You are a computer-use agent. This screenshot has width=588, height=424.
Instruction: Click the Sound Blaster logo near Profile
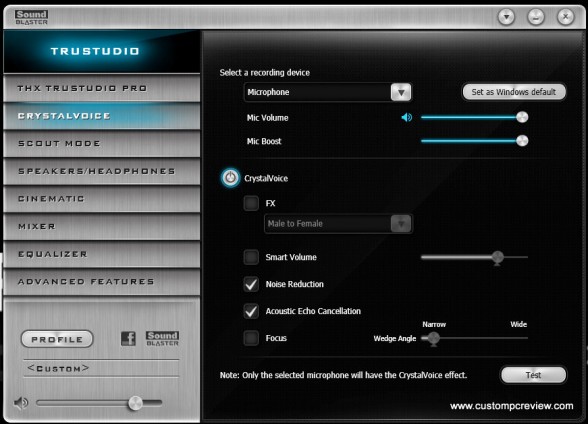coord(162,339)
